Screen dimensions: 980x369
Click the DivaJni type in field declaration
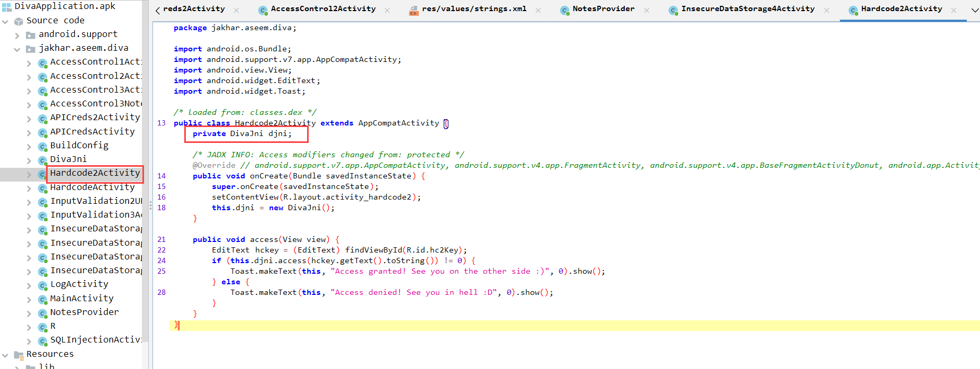click(x=246, y=133)
